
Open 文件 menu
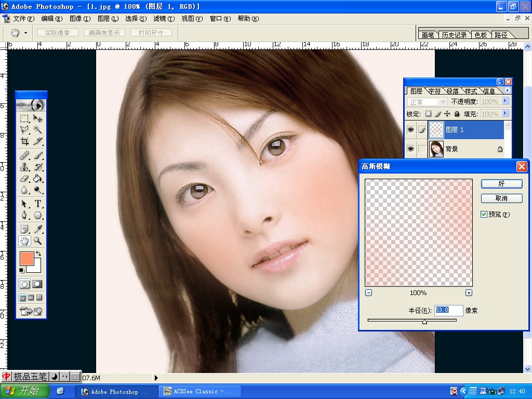(24, 19)
